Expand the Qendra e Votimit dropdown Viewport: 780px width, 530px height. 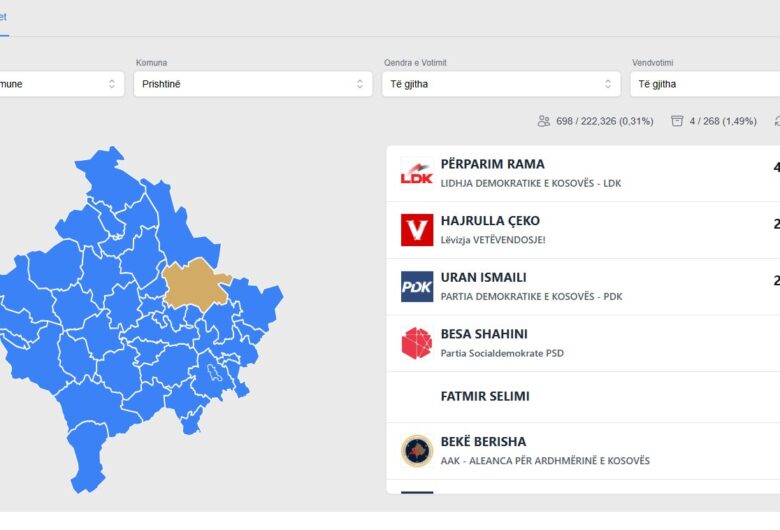(501, 84)
